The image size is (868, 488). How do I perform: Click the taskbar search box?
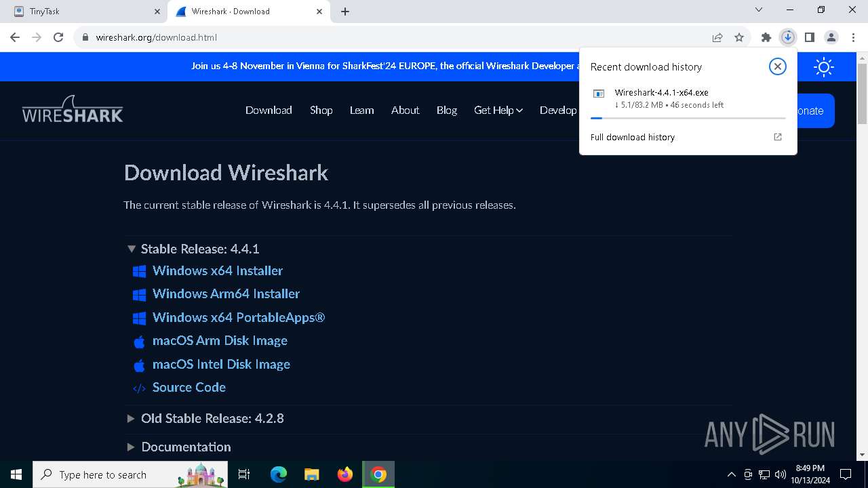[x=130, y=474]
